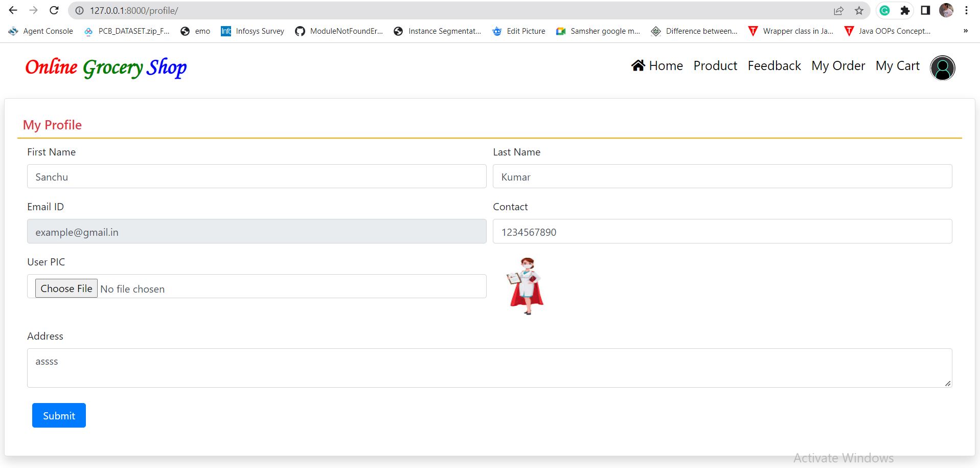Open the browser extensions puzzle icon
Viewport: 980px width, 468px height.
(905, 10)
